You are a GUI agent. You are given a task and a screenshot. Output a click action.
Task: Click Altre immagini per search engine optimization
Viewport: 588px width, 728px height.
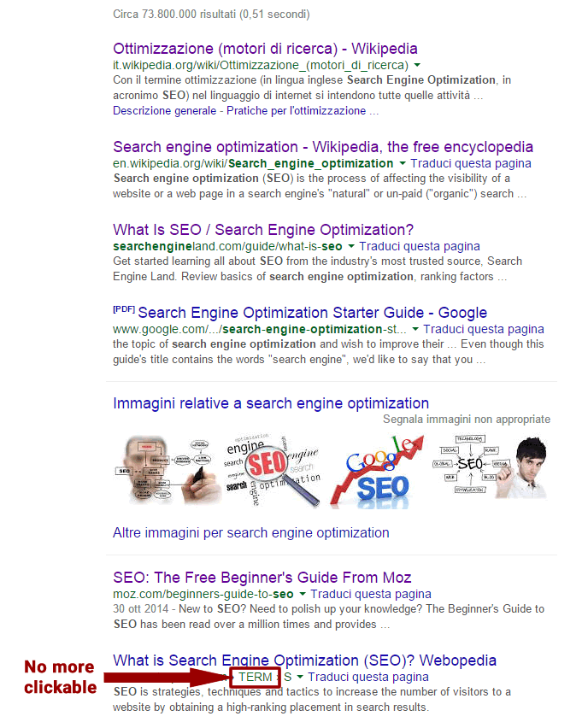250,533
